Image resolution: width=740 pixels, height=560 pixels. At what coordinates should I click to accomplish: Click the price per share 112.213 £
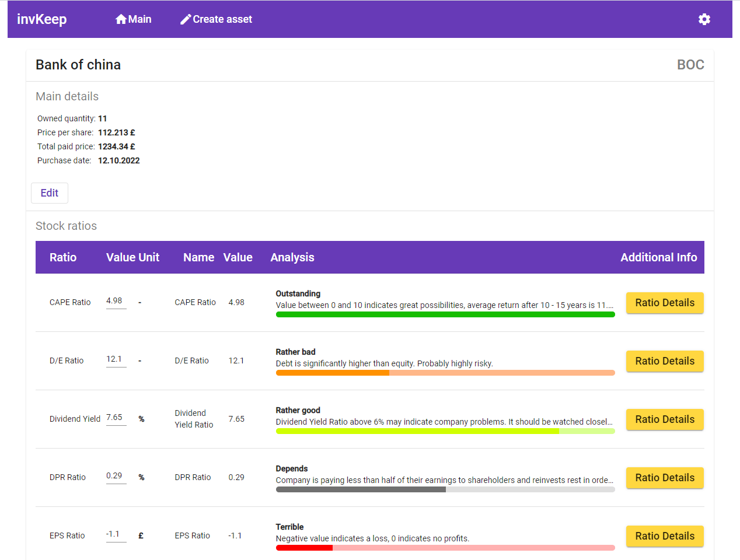click(x=117, y=132)
